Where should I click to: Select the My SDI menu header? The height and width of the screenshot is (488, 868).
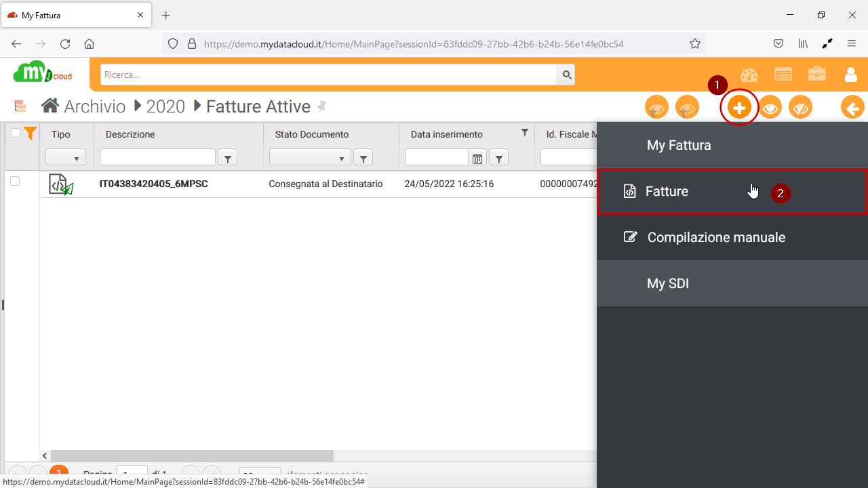pyautogui.click(x=732, y=283)
